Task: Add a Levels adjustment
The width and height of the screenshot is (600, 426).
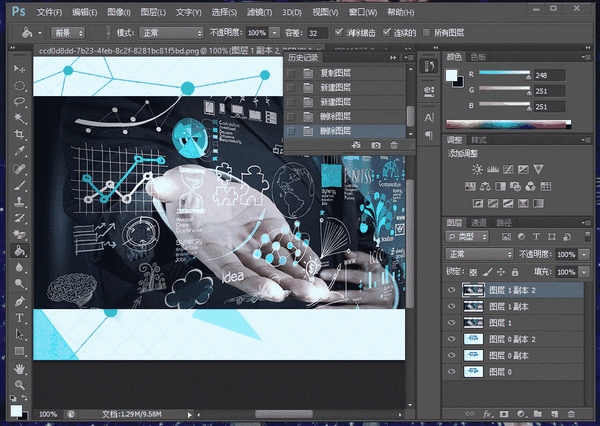Action: click(492, 169)
